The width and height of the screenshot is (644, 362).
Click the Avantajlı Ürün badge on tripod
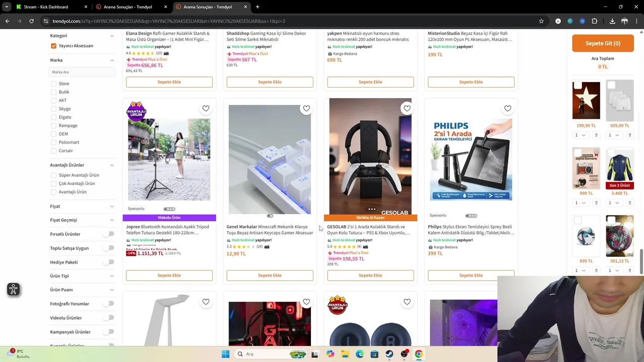point(136,111)
